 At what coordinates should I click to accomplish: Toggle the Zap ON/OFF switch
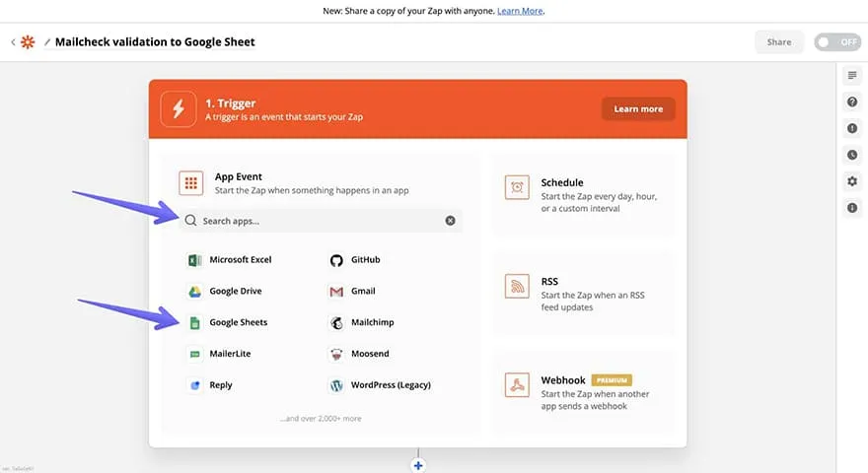836,42
